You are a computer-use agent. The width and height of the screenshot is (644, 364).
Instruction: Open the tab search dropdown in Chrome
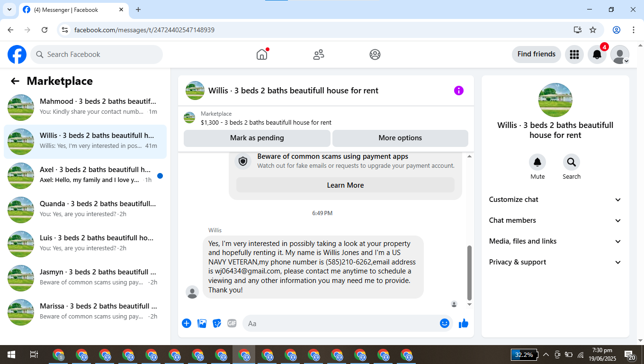(x=9, y=9)
